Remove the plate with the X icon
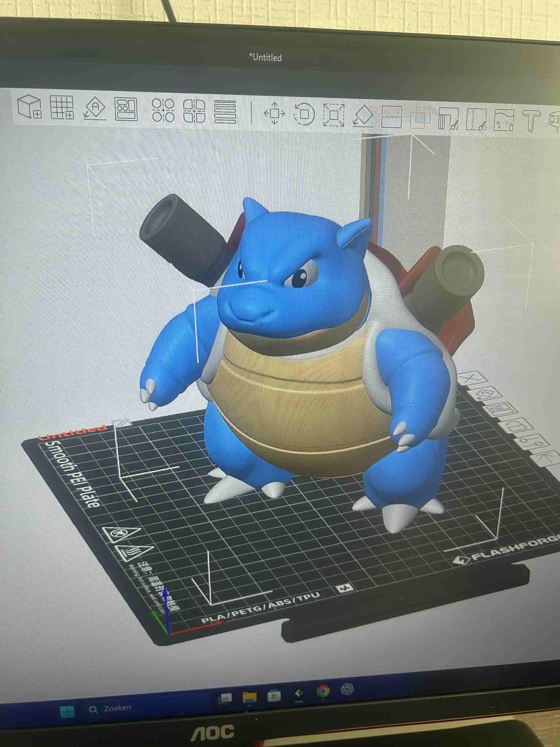 [x=472, y=378]
